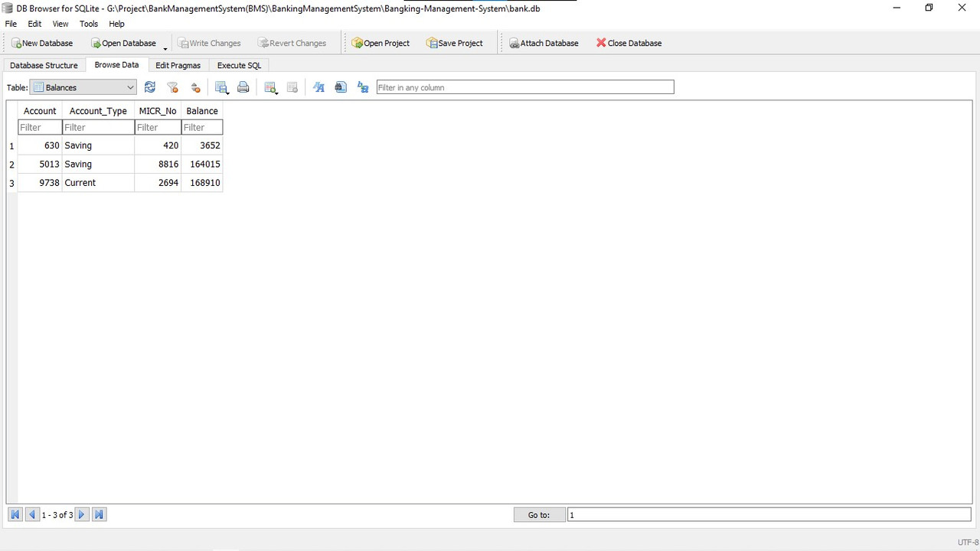Screen dimensions: 980x551
Task: Sort by the Account_Type column header
Action: (x=98, y=111)
